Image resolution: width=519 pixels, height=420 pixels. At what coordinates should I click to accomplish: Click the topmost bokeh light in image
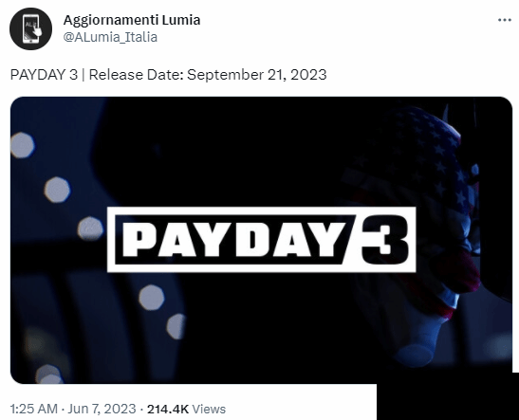(x=23, y=145)
